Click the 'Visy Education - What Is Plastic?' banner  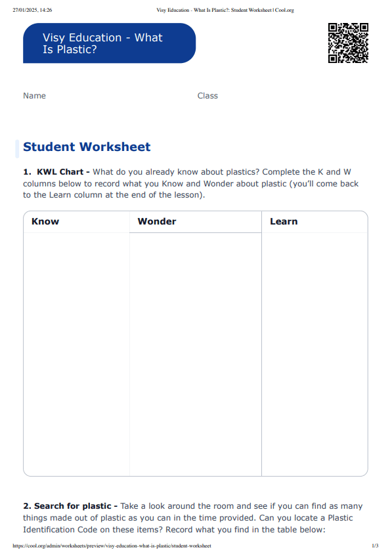click(109, 43)
